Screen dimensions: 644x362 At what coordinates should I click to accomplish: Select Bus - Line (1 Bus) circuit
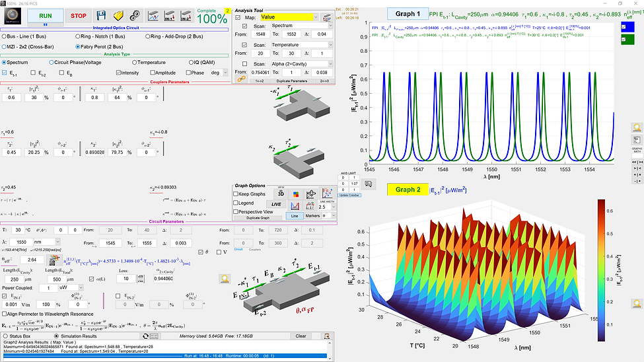[x=4, y=36]
